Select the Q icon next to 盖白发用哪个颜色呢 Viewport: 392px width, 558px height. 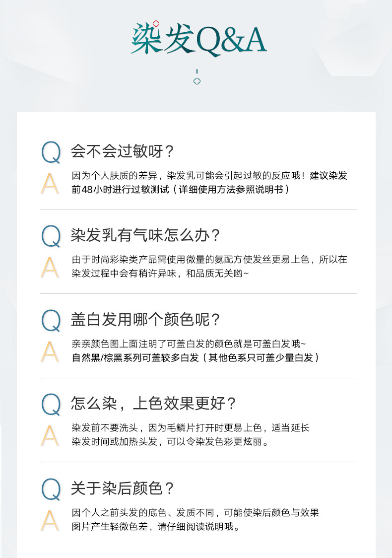tap(51, 320)
